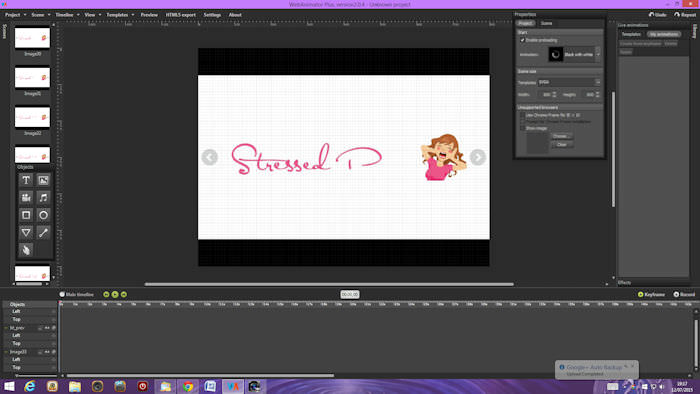Image resolution: width=700 pixels, height=394 pixels.
Task: Jump to the next frame in timeline
Action: click(124, 294)
